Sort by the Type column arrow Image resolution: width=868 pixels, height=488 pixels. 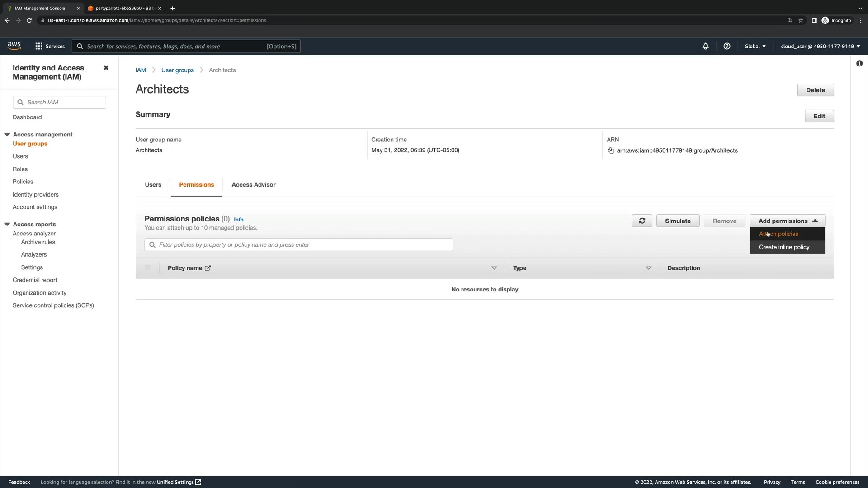click(648, 268)
